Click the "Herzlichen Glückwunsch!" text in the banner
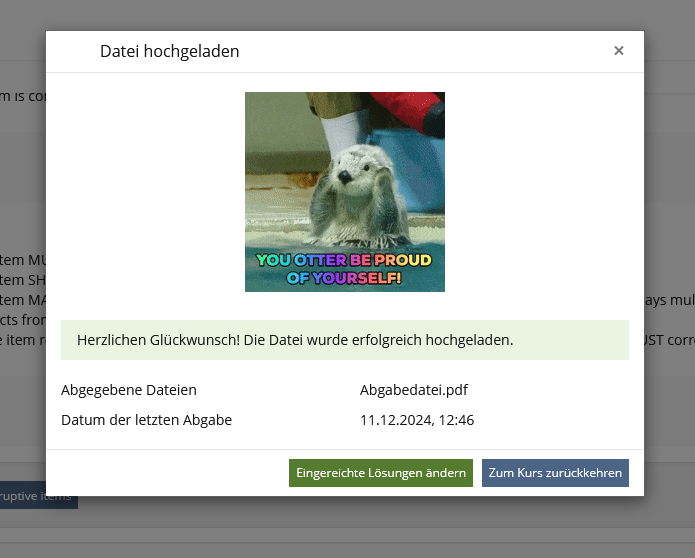 coord(158,340)
